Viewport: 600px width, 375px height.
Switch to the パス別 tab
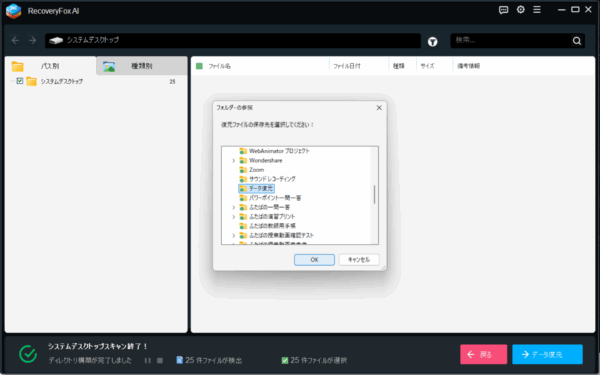[x=51, y=66]
